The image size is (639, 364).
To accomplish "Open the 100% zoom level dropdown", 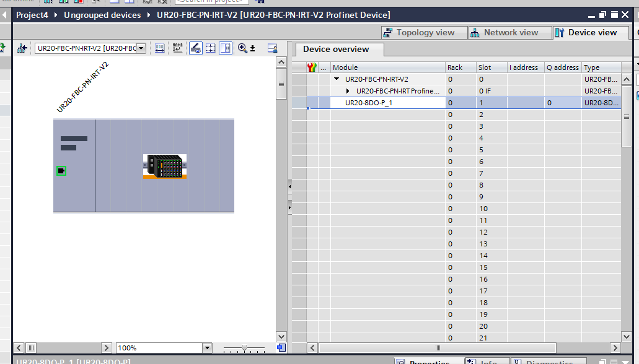I will click(207, 348).
